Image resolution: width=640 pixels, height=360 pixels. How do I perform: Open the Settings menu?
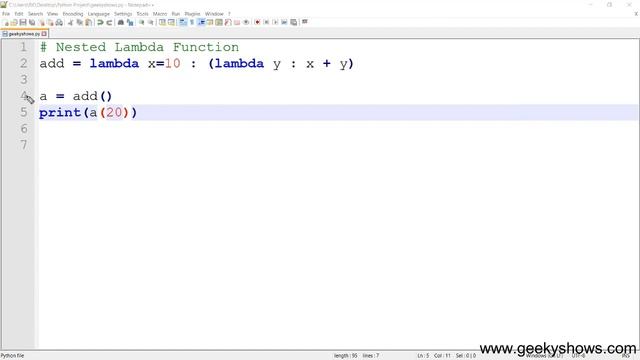pyautogui.click(x=123, y=14)
